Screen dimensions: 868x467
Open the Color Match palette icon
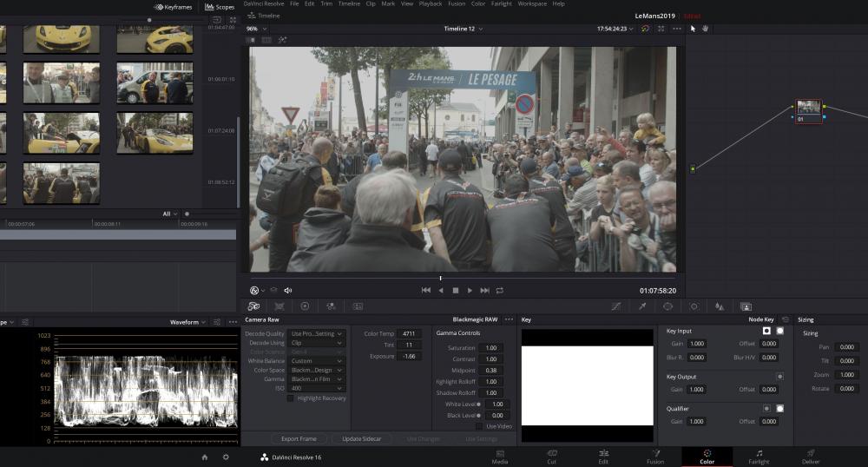[x=279, y=306]
